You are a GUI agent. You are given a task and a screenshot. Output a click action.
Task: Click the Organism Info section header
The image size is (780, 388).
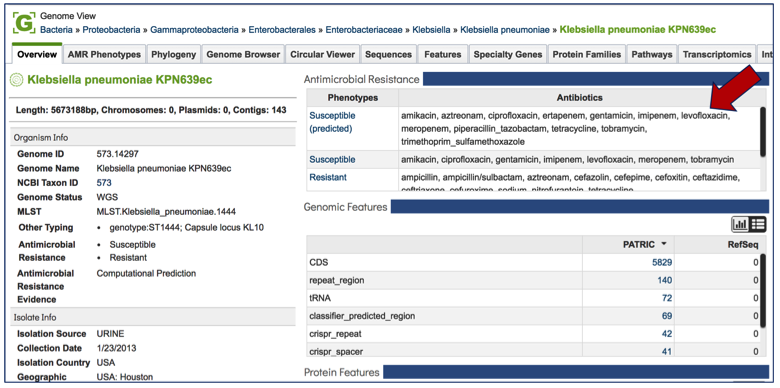(x=153, y=138)
